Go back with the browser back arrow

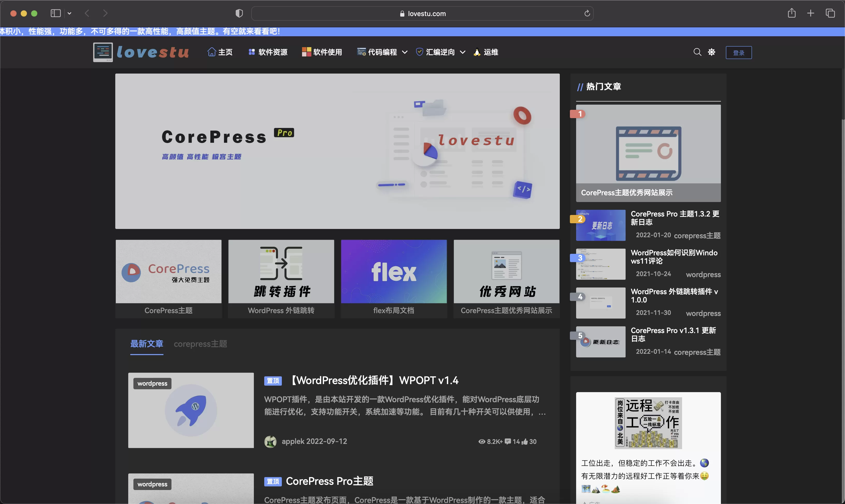coord(87,13)
